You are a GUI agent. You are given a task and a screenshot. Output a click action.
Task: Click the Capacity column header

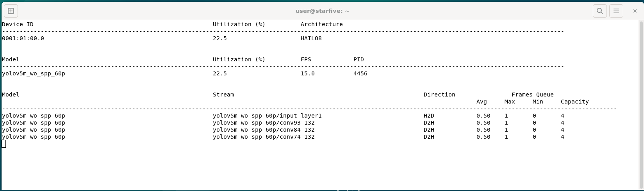click(574, 102)
